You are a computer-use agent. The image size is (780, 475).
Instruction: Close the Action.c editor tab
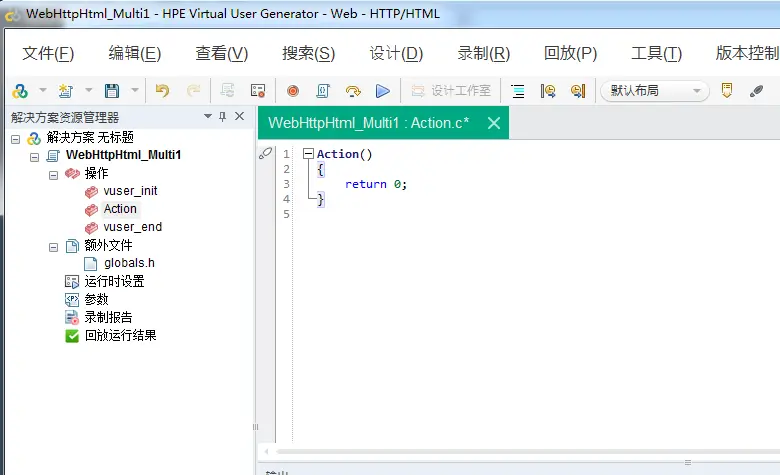pyautogui.click(x=493, y=123)
